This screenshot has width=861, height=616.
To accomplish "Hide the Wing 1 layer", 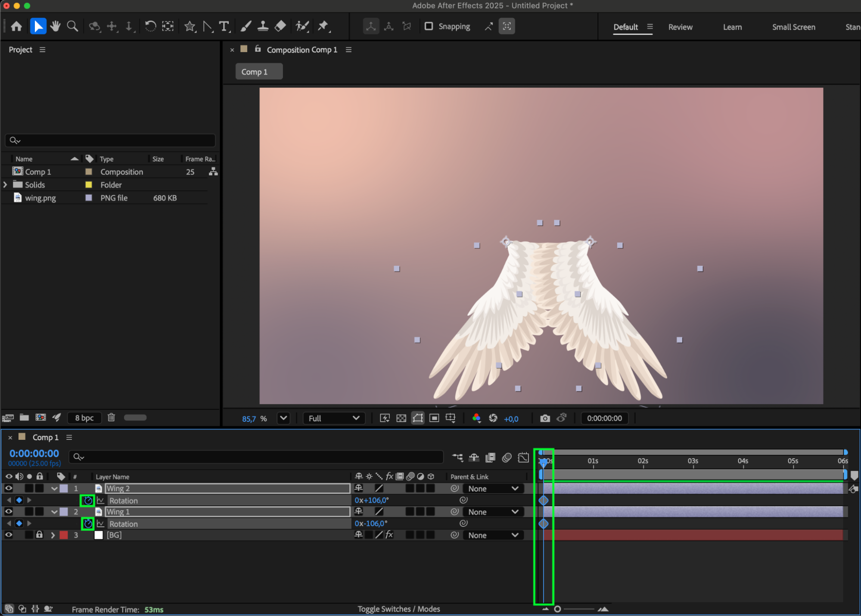I will [8, 512].
